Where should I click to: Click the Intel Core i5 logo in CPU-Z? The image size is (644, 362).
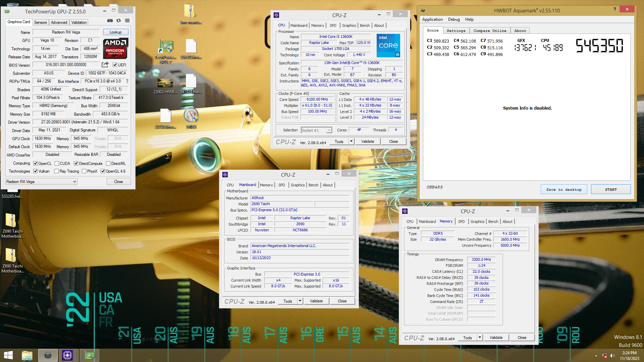pos(388,45)
